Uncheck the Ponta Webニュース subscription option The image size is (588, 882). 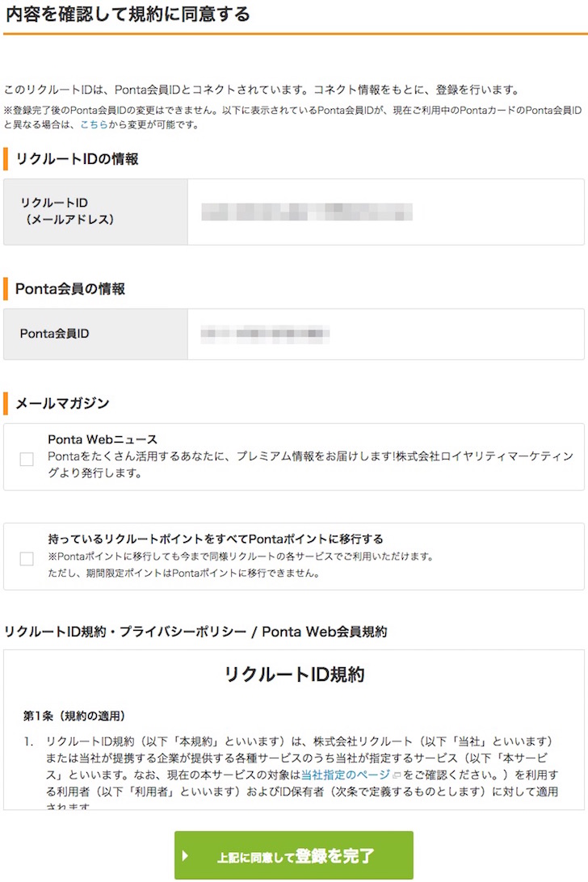tap(25, 460)
